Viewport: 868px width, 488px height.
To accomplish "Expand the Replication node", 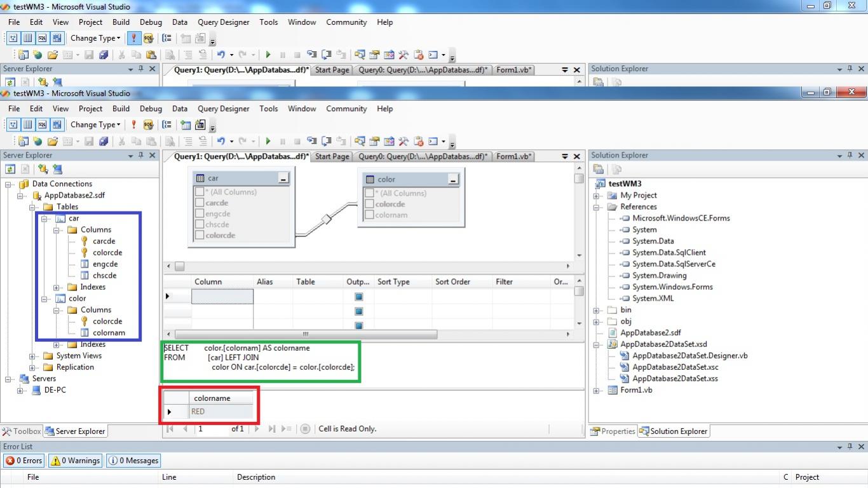I will point(32,367).
